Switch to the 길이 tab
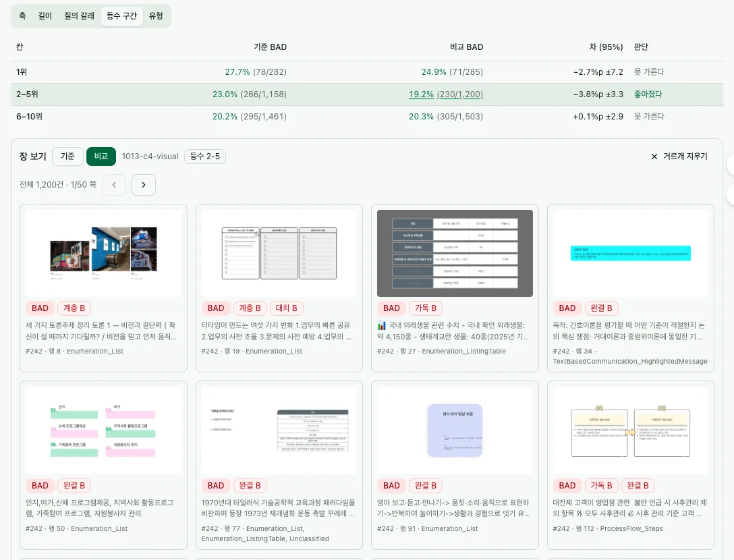The width and height of the screenshot is (734, 560). (x=45, y=16)
